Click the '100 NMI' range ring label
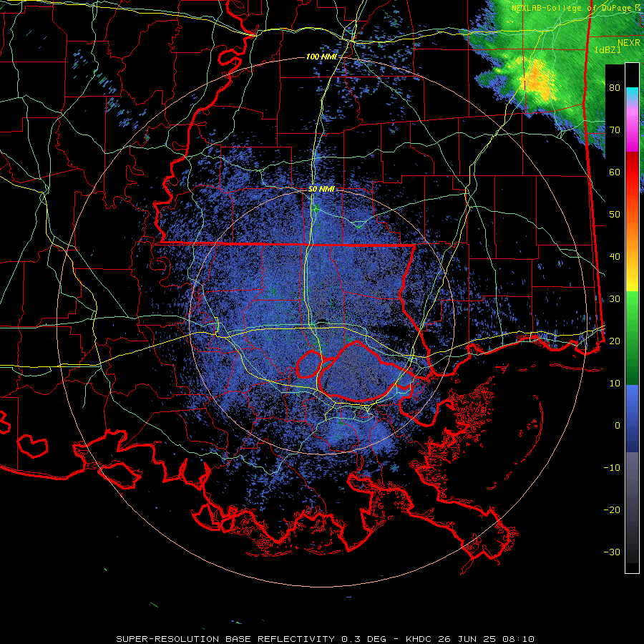The width and height of the screenshot is (644, 644). [321, 57]
